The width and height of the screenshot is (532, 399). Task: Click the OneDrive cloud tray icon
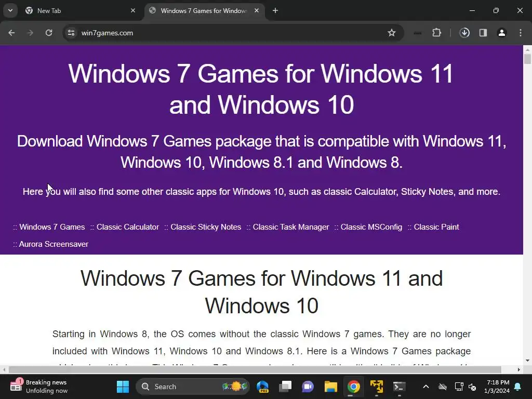(443, 387)
